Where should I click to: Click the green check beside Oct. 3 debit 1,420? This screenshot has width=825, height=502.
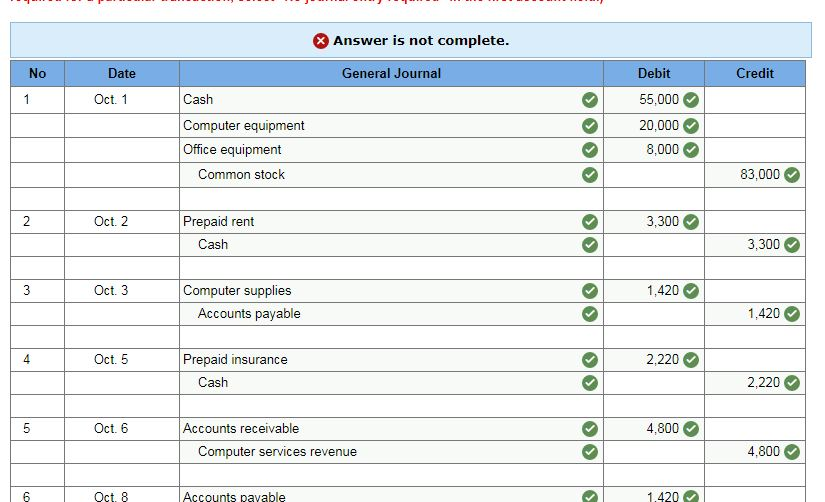click(x=691, y=291)
